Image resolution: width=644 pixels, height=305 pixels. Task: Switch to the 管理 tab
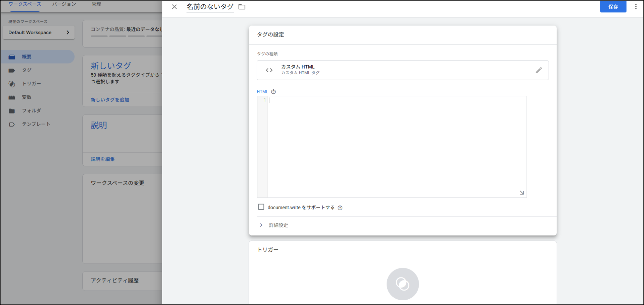coord(96,4)
